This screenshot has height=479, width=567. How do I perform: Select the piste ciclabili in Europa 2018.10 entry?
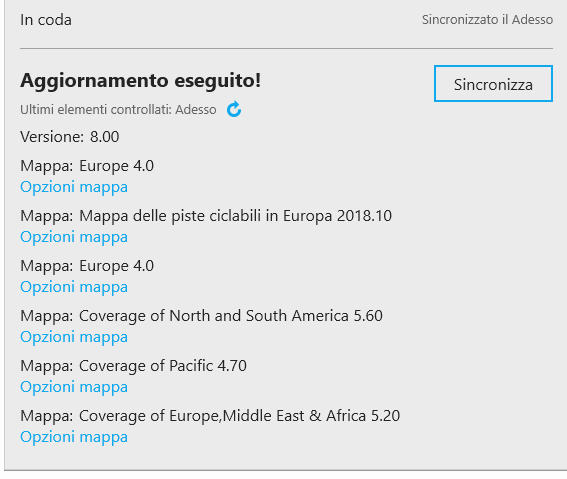tap(235, 216)
